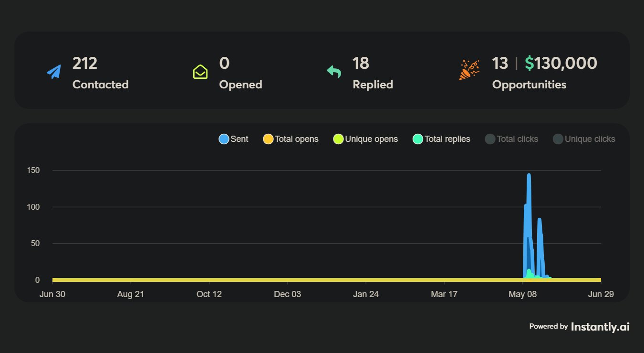The width and height of the screenshot is (644, 353).
Task: Click the Replied label
Action: pyautogui.click(x=373, y=85)
